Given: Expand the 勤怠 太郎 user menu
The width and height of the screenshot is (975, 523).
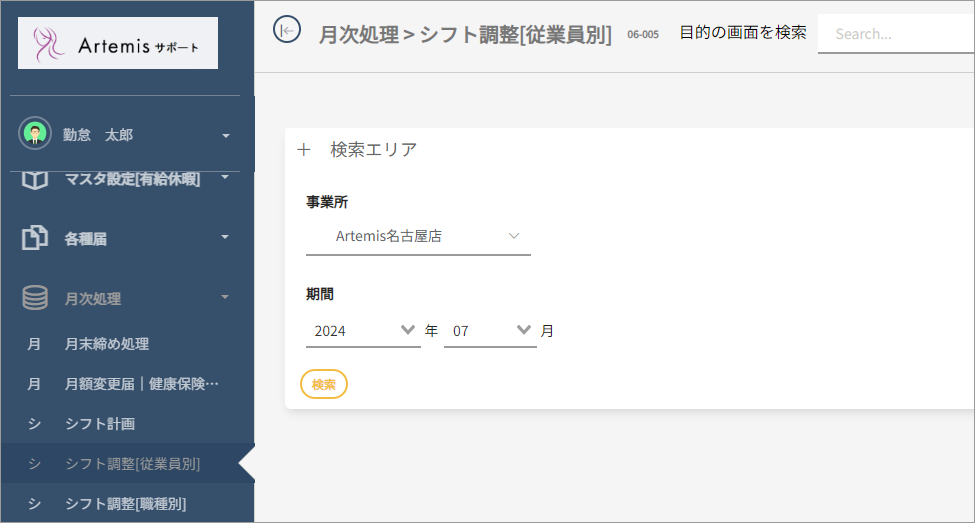Looking at the screenshot, I should click(x=225, y=135).
